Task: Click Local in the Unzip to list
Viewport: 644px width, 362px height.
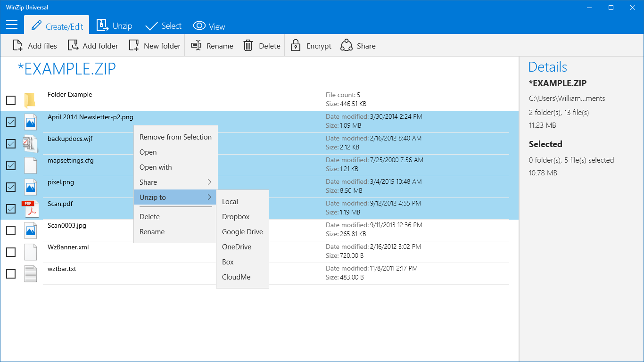Action: (x=230, y=201)
